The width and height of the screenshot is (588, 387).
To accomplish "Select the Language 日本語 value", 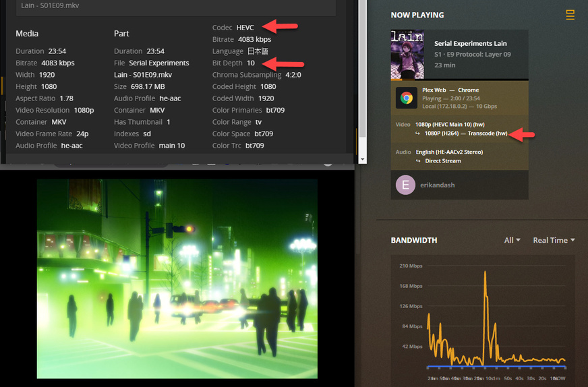I will coord(258,51).
